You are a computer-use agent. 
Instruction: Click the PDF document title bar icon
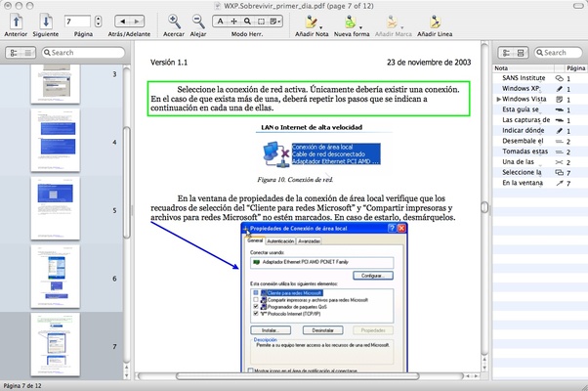pos(217,6)
